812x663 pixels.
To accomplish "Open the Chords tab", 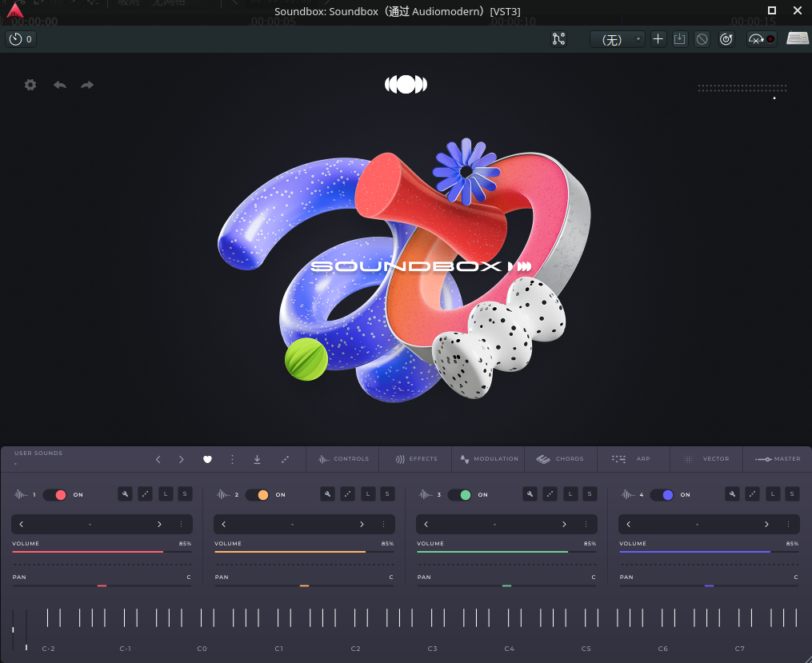I will click(561, 459).
